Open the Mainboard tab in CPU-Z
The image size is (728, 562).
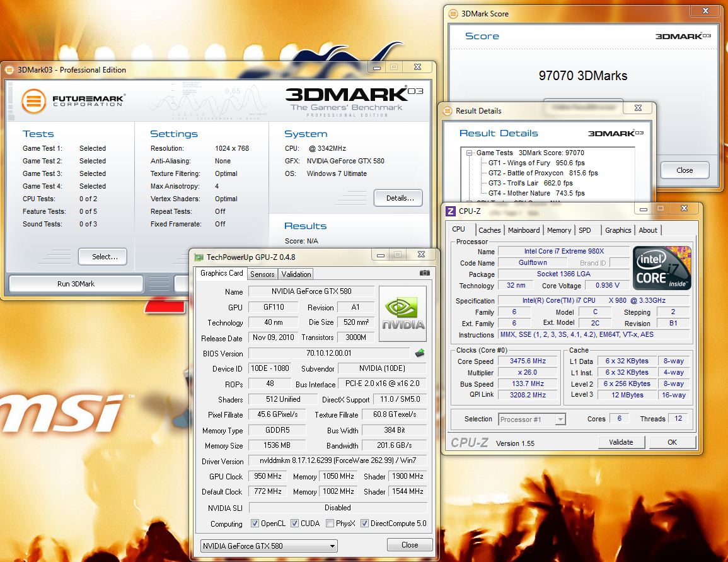[x=524, y=230]
